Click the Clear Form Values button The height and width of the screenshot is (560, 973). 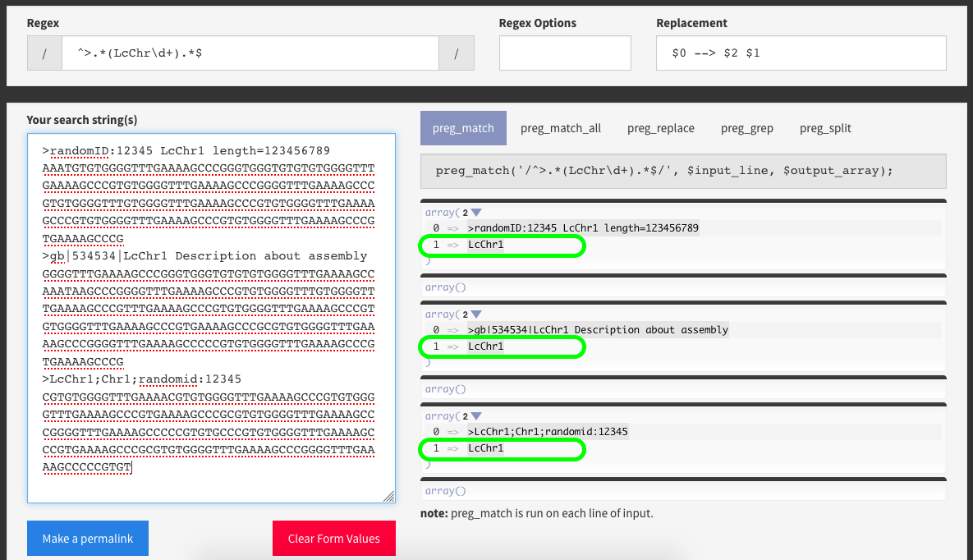coord(334,539)
